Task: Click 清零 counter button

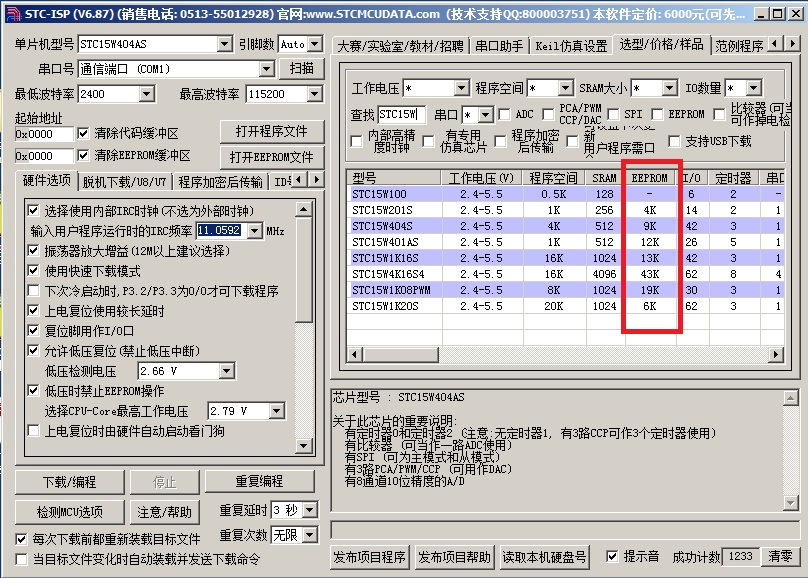Action: 780,556
